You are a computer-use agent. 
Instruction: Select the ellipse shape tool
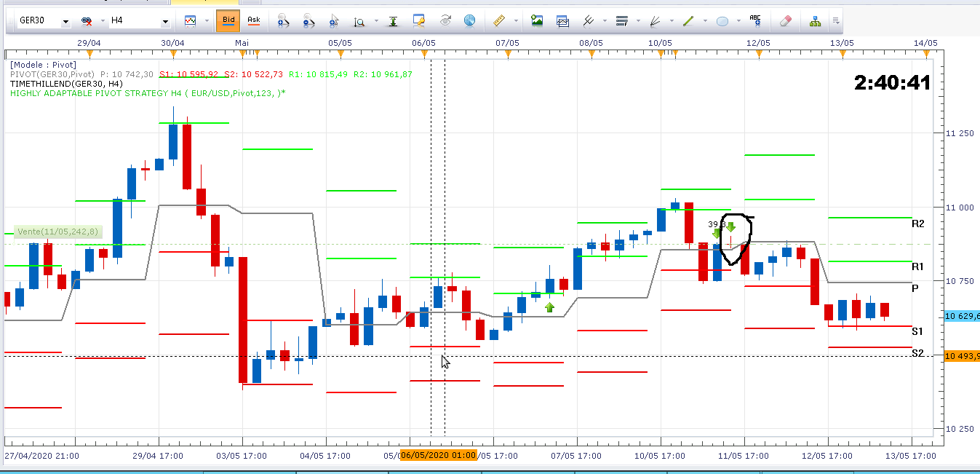[722, 21]
